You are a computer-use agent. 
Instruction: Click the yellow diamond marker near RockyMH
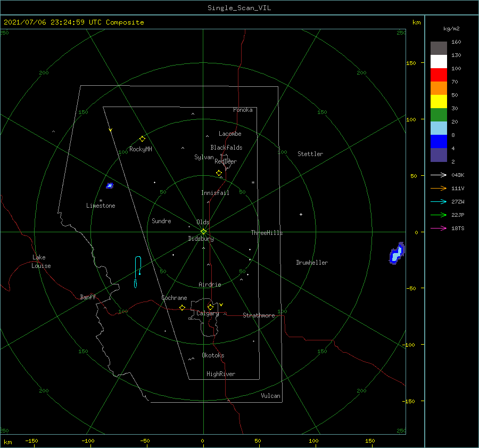(142, 139)
